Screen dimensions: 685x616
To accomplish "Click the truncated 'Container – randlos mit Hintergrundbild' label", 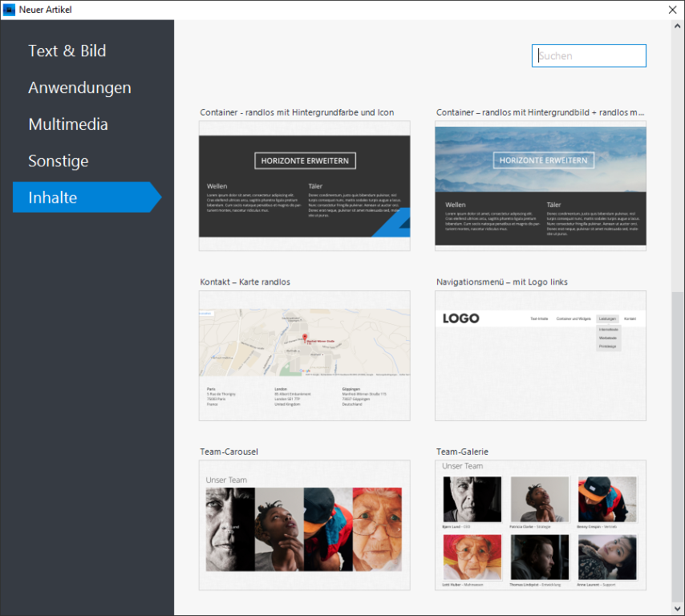I will click(541, 112).
